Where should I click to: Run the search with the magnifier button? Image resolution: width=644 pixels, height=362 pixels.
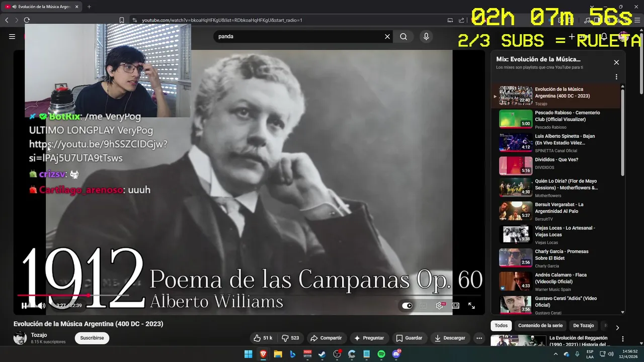point(404,36)
